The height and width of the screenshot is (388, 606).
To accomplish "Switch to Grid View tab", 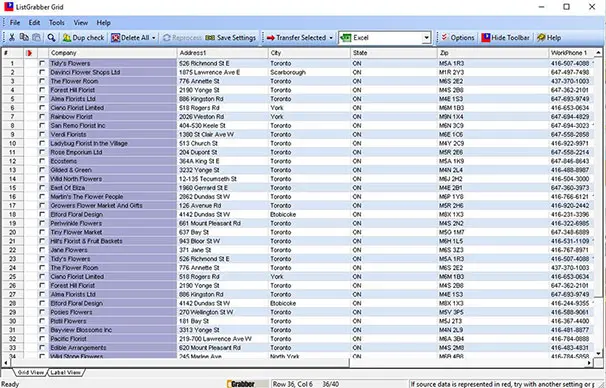I will point(31,372).
